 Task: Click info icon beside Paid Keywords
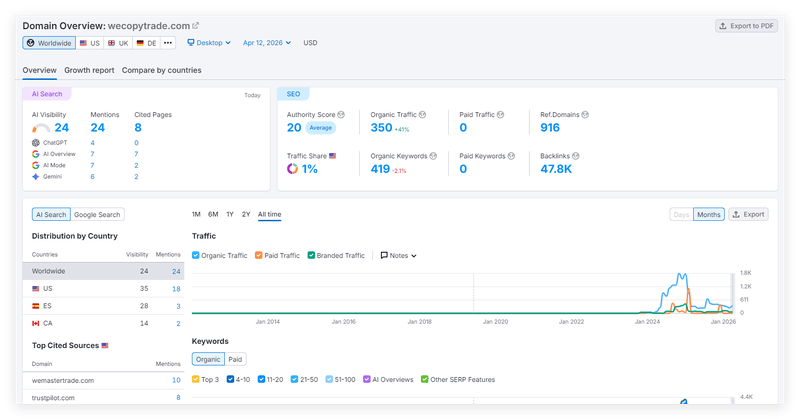pos(511,156)
